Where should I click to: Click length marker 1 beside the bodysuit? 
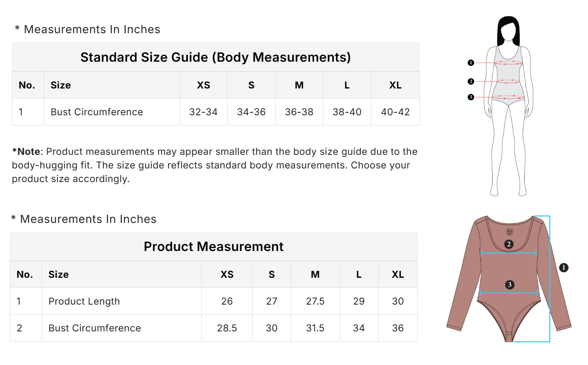click(x=564, y=268)
